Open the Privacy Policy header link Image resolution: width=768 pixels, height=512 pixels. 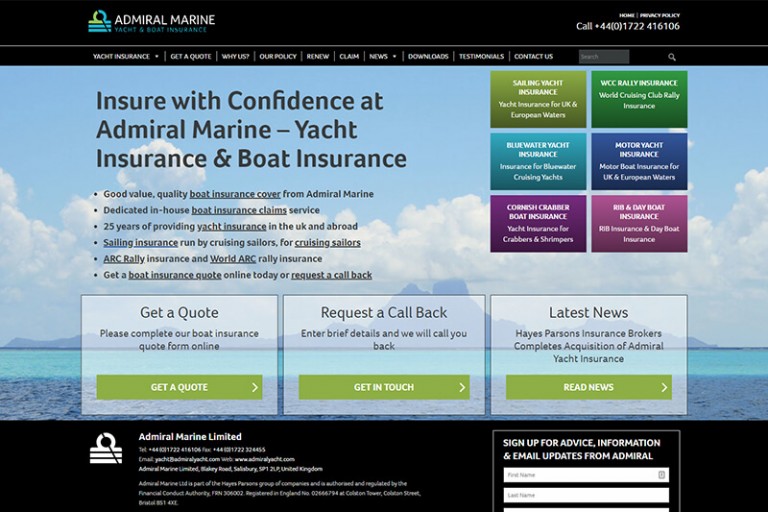[660, 15]
